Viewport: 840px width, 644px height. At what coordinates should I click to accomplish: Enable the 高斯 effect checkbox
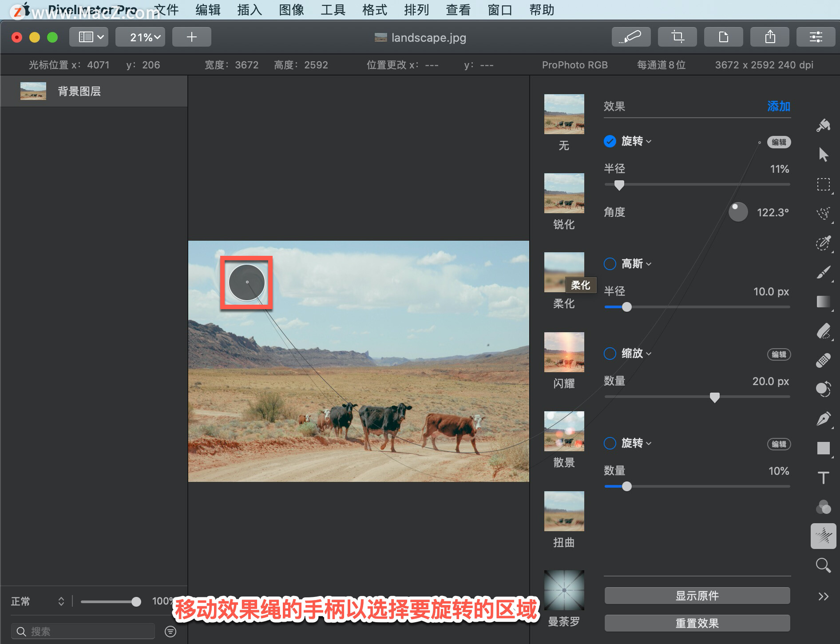click(610, 264)
